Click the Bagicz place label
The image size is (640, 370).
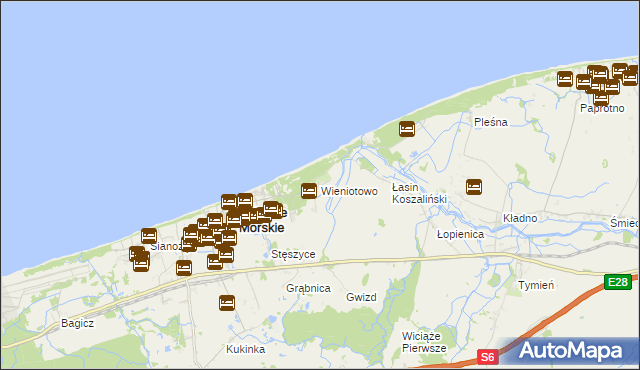[78, 323]
